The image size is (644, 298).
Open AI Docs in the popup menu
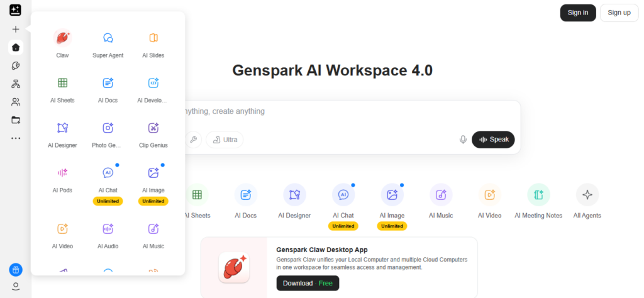click(108, 89)
